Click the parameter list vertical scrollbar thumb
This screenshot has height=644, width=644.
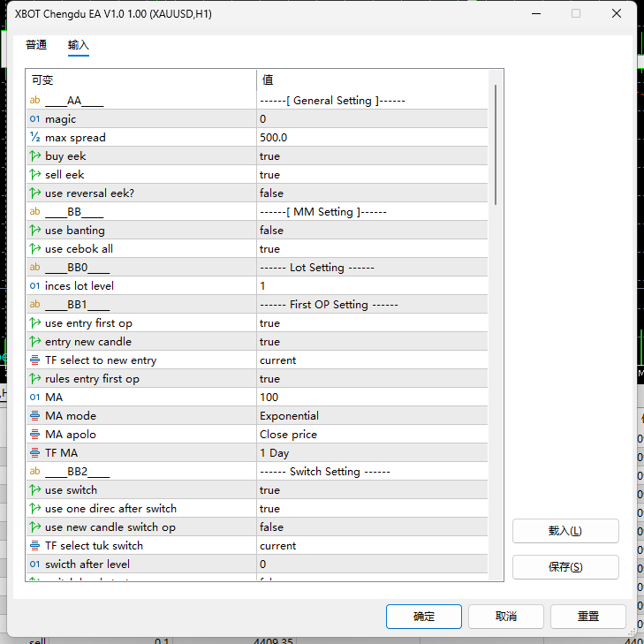click(x=496, y=145)
